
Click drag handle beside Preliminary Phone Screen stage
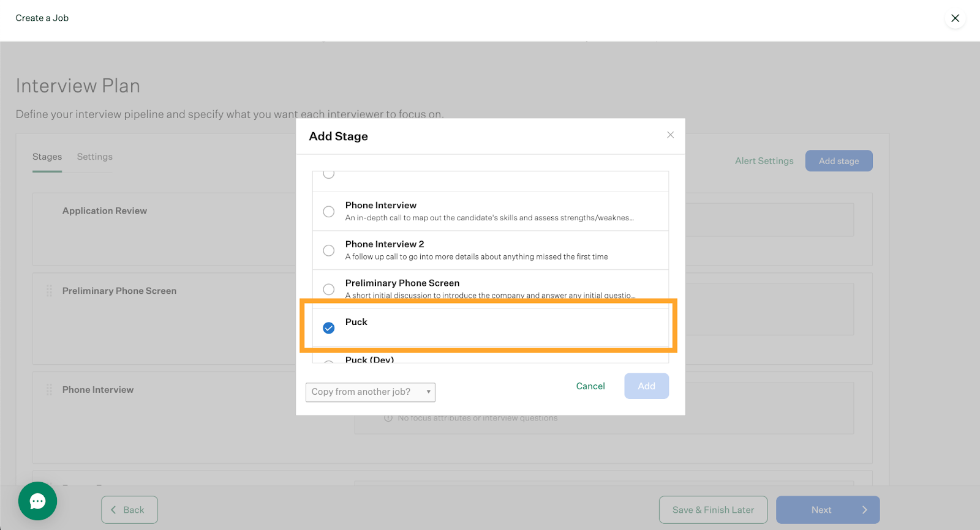49,291
